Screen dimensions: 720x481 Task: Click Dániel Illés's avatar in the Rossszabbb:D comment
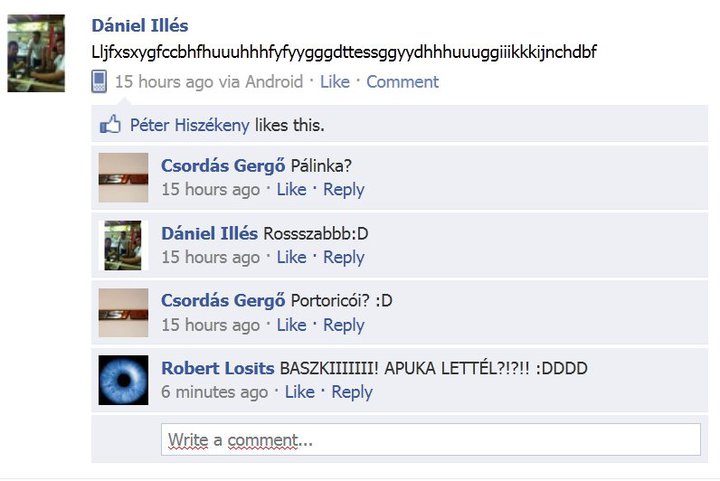[123, 245]
